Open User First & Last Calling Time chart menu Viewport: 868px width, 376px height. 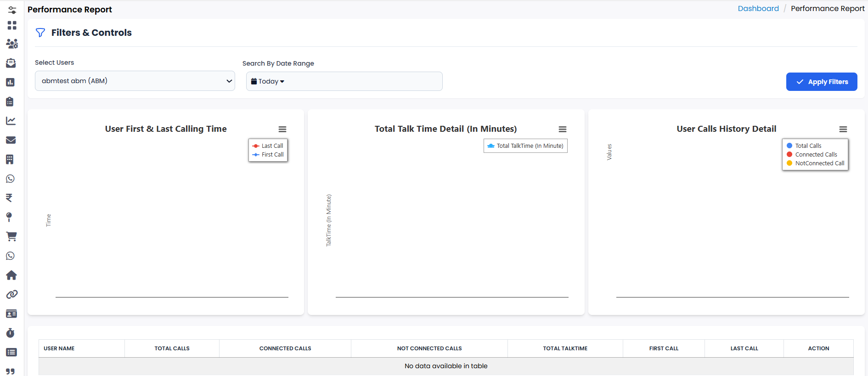tap(282, 129)
